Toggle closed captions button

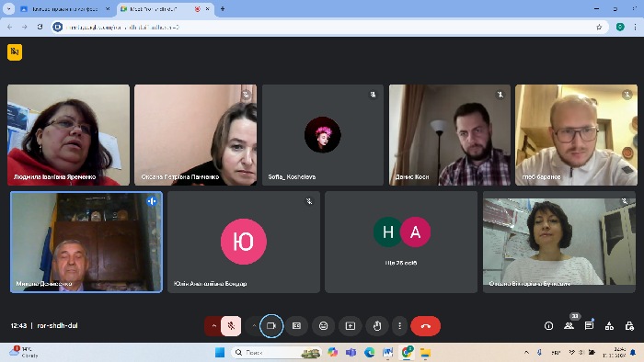(x=296, y=326)
